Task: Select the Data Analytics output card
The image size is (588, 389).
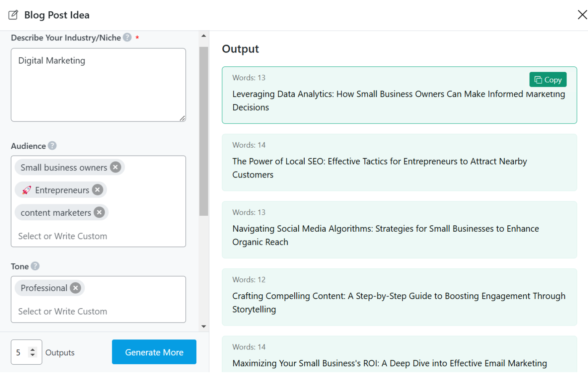Action: [x=399, y=95]
